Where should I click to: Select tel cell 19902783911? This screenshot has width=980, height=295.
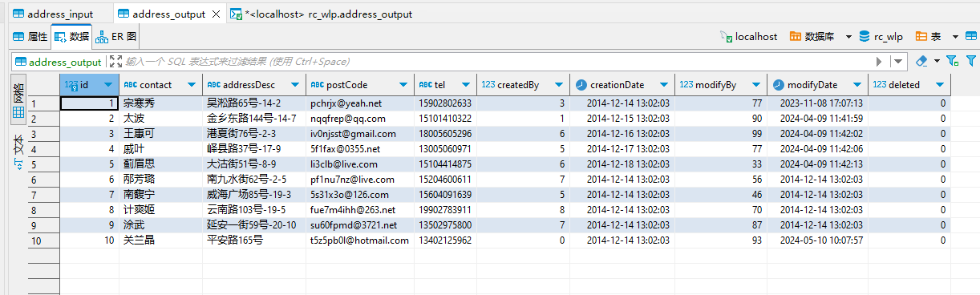tap(445, 210)
